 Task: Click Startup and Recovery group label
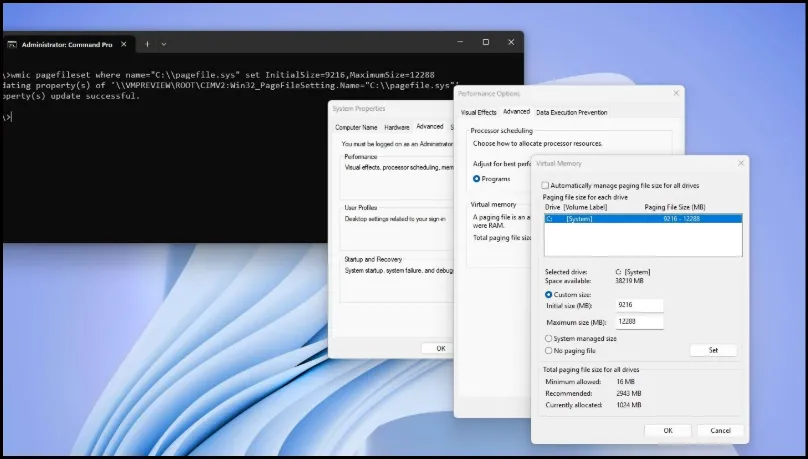coord(373,259)
